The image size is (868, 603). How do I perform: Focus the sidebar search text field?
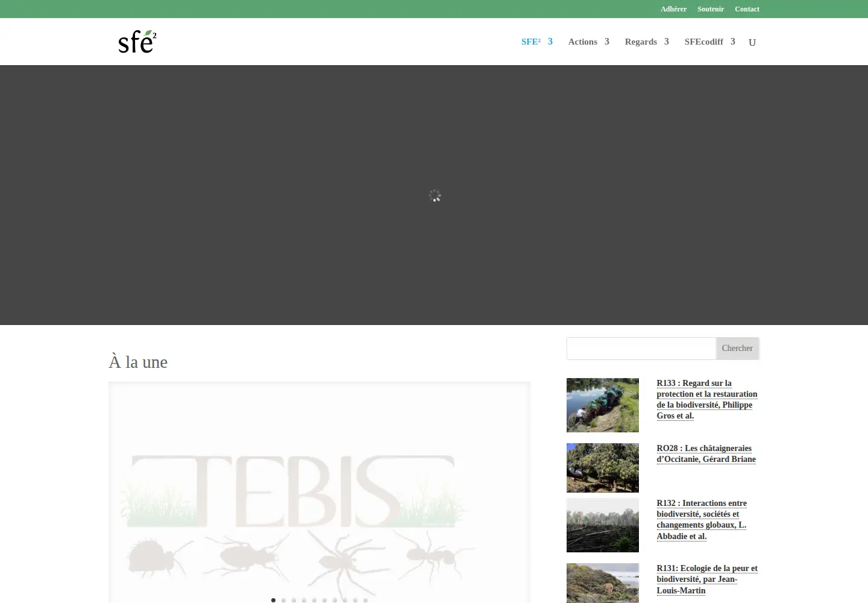click(x=641, y=348)
